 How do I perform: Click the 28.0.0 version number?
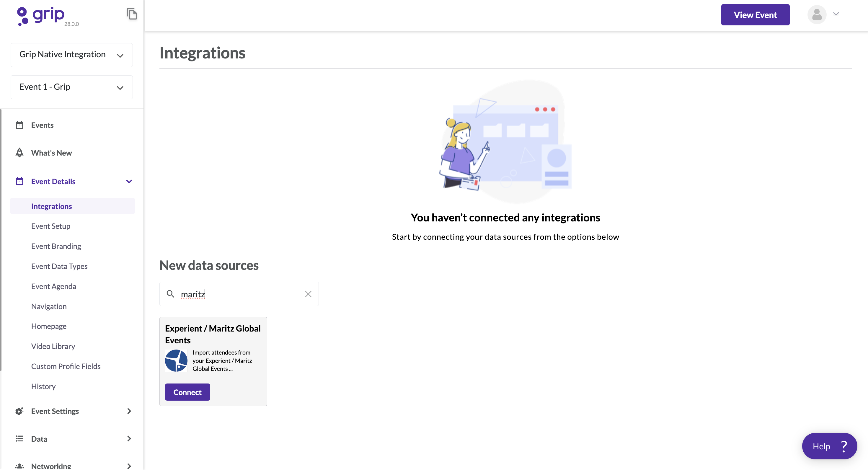pos(71,24)
